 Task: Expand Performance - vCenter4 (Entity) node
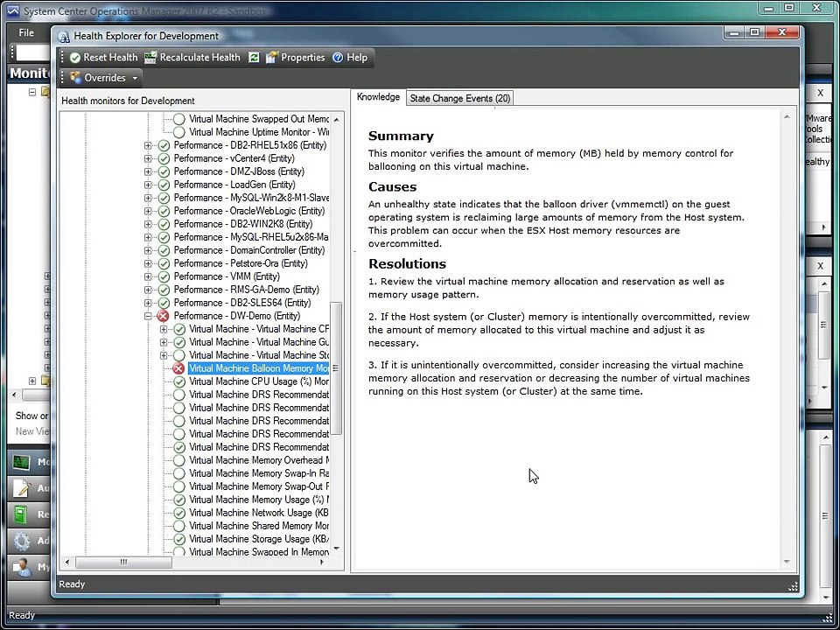click(148, 158)
